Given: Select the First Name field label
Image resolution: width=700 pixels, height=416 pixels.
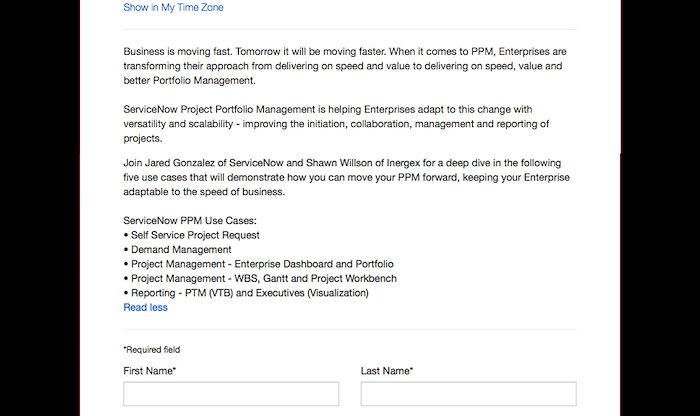Looking at the screenshot, I should [x=150, y=371].
